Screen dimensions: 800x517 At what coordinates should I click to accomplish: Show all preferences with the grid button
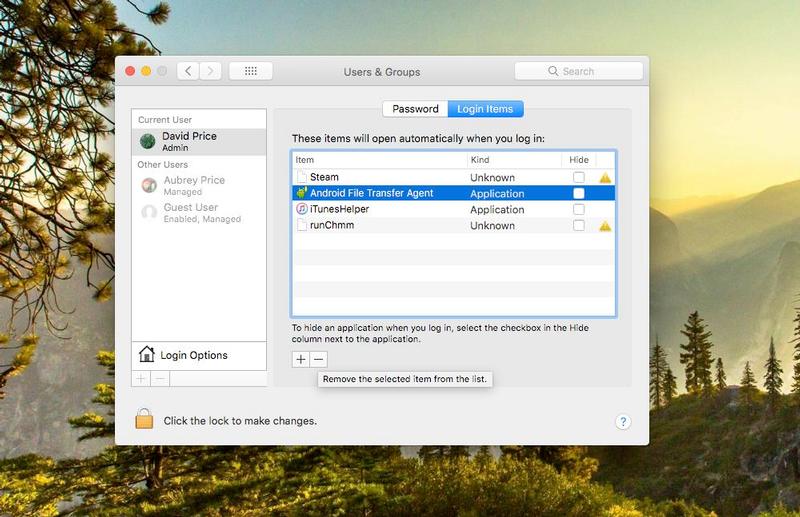pos(251,71)
